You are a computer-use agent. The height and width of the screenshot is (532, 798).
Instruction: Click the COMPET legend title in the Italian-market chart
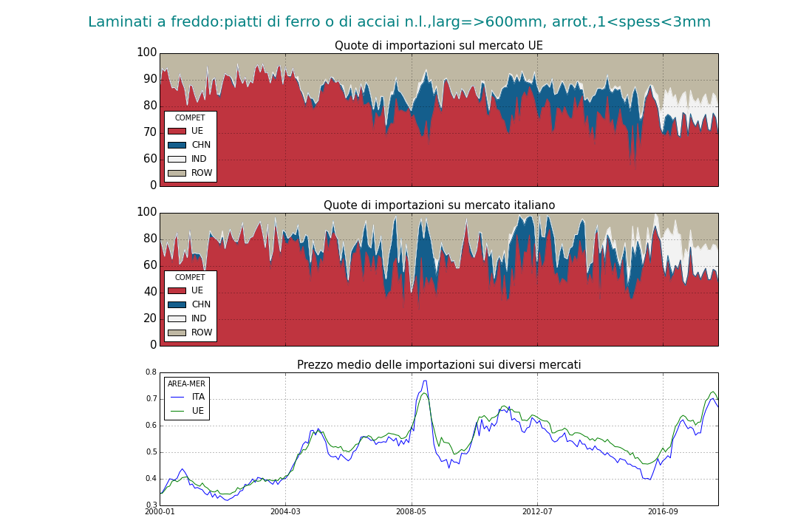190,278
